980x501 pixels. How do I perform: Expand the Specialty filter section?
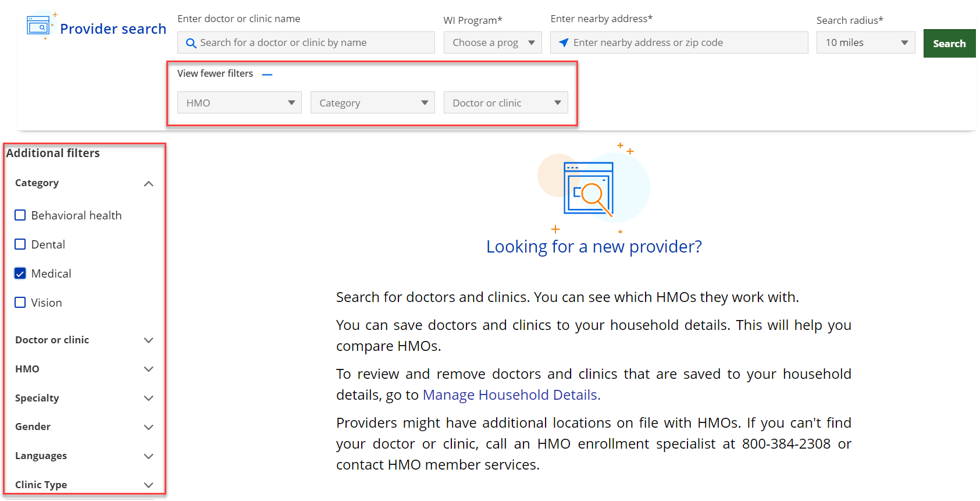pos(148,399)
